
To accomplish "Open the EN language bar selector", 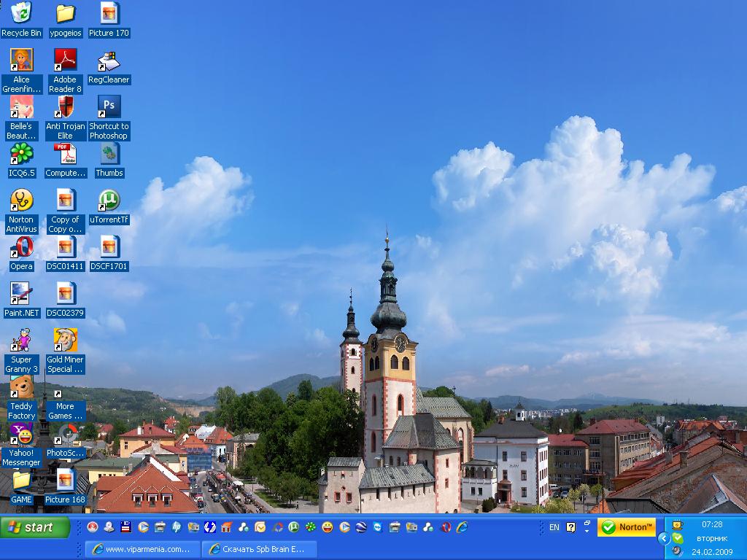I will tap(554, 526).
